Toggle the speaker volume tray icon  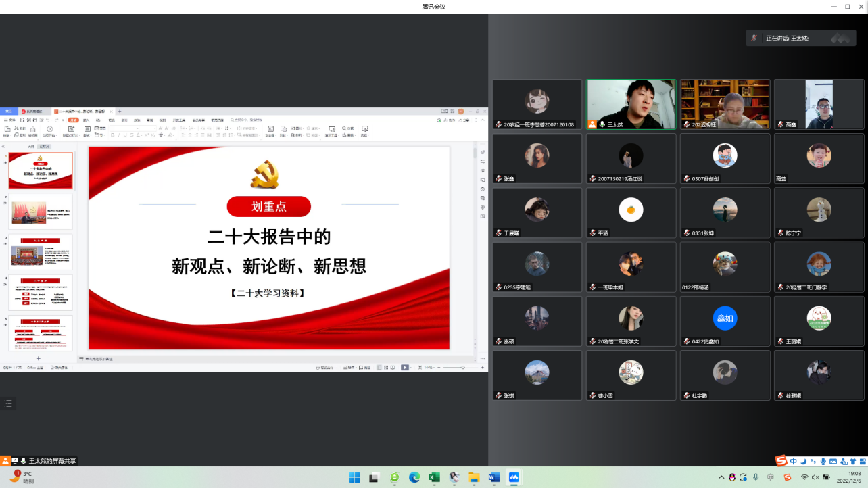(815, 477)
